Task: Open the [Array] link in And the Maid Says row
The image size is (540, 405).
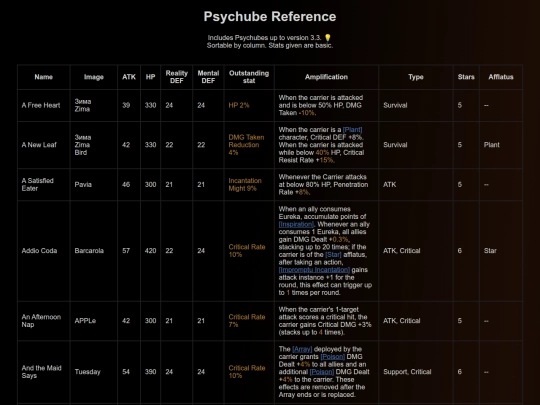Action: click(302, 349)
